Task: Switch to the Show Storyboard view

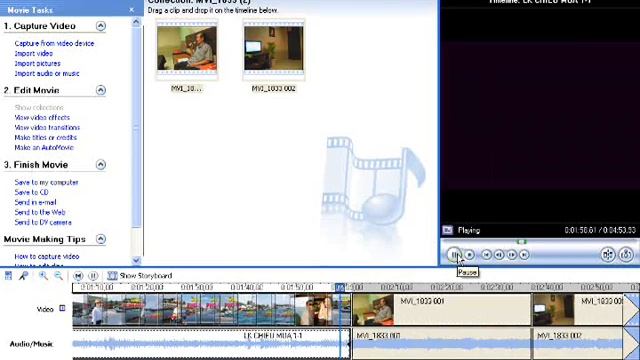Action: 145,276
